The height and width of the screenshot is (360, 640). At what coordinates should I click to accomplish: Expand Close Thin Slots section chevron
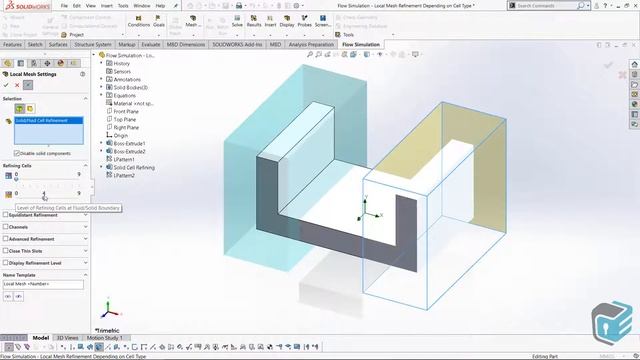point(85,251)
